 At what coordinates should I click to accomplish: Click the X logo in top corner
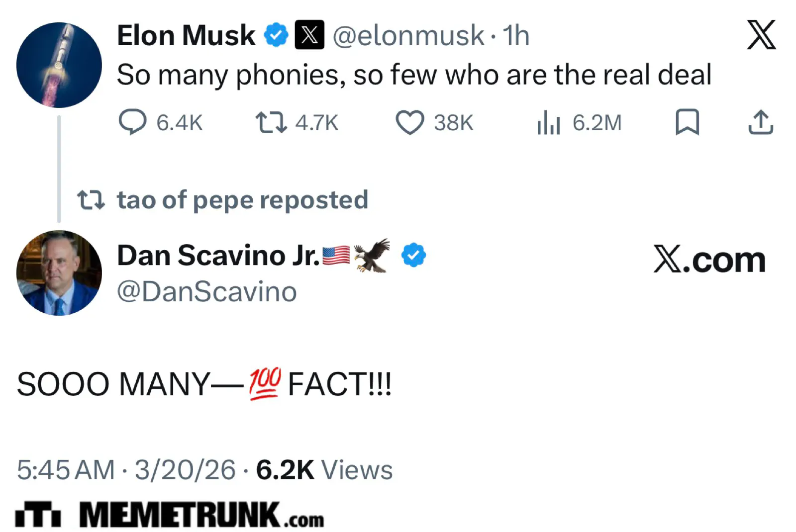pos(761,35)
